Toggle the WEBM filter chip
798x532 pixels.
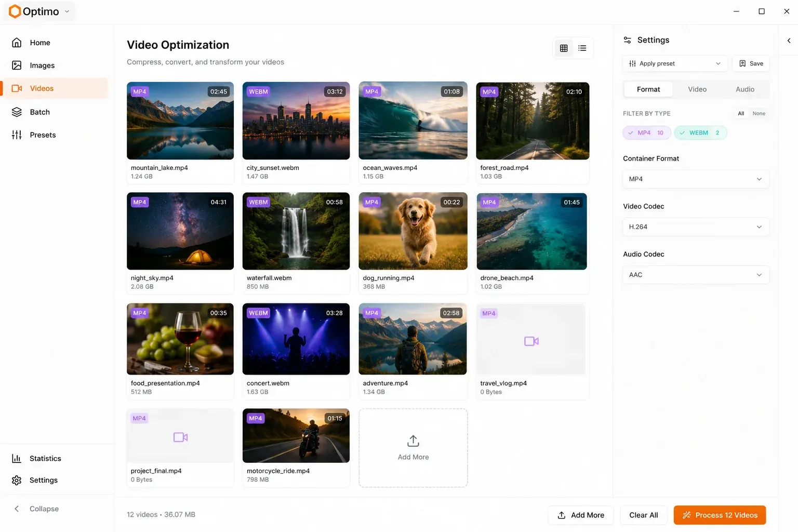pos(700,133)
